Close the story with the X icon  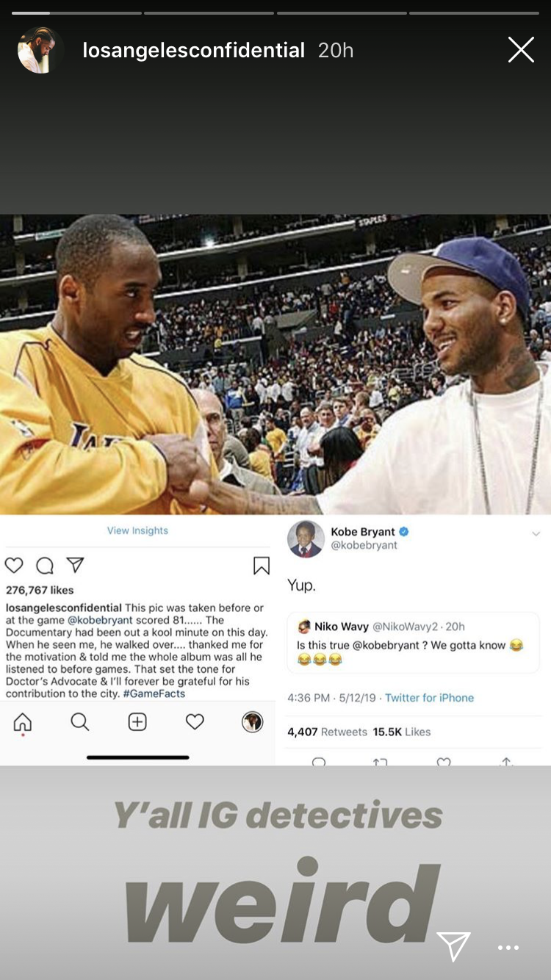[521, 50]
